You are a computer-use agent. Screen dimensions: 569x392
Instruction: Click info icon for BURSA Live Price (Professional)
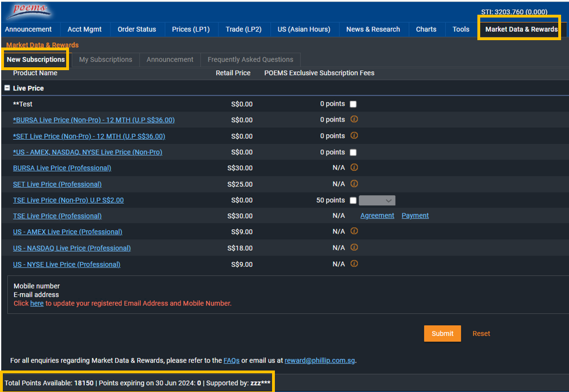(x=354, y=167)
